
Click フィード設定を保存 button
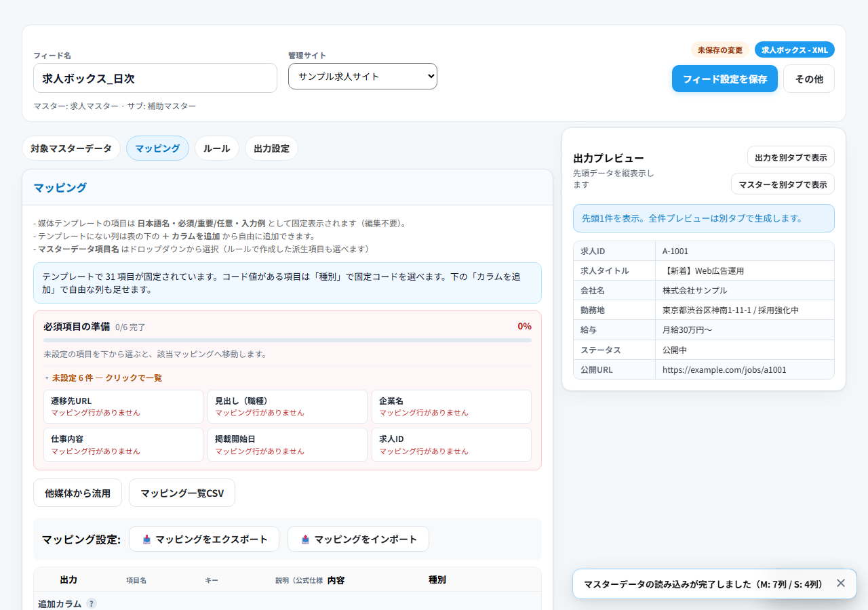tap(725, 79)
